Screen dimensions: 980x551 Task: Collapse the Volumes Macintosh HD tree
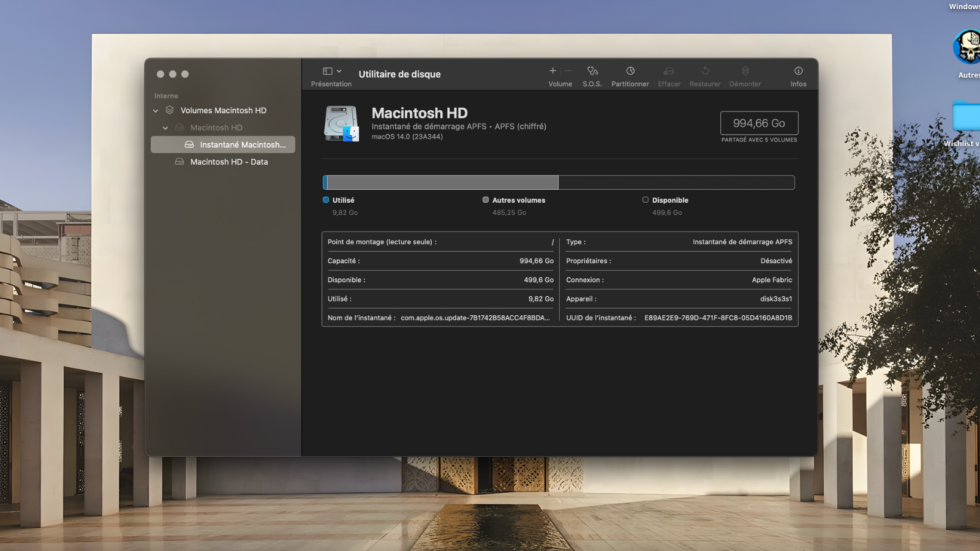156,110
